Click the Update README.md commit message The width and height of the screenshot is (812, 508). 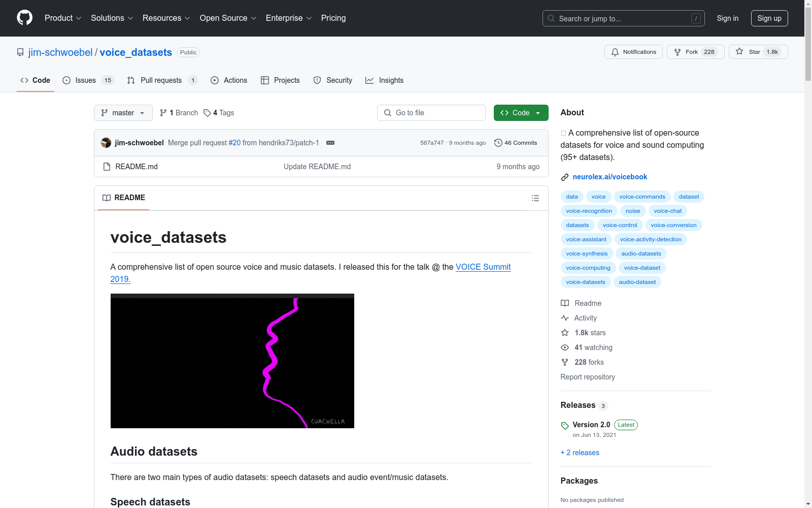click(x=317, y=167)
